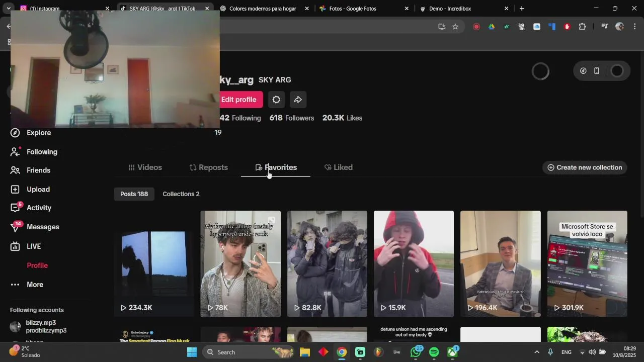Open Activity notifications in sidebar
644x362 pixels.
[32, 208]
